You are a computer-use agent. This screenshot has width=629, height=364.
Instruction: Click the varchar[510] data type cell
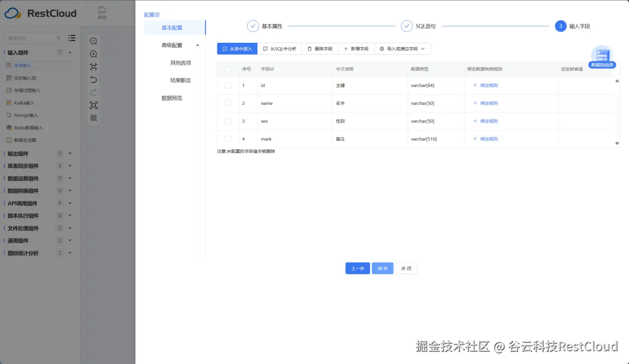click(436, 139)
